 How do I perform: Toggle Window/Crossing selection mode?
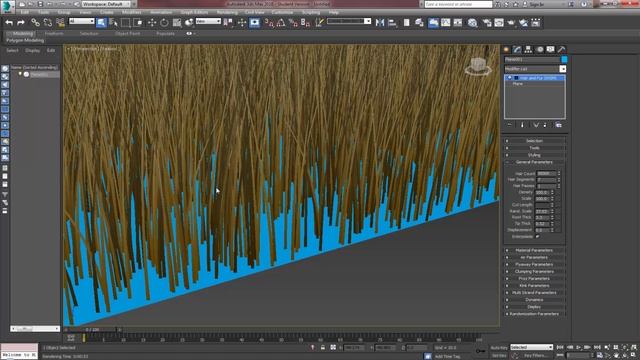coord(138,22)
